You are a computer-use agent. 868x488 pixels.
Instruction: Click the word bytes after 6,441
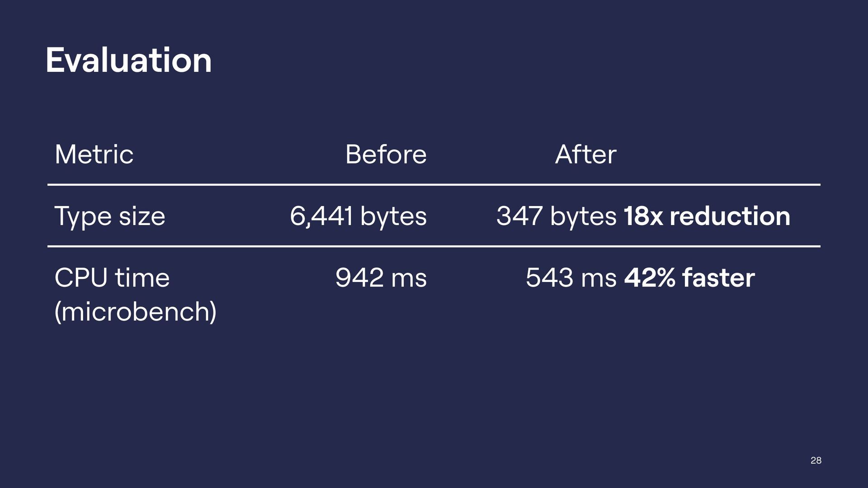[x=393, y=216]
